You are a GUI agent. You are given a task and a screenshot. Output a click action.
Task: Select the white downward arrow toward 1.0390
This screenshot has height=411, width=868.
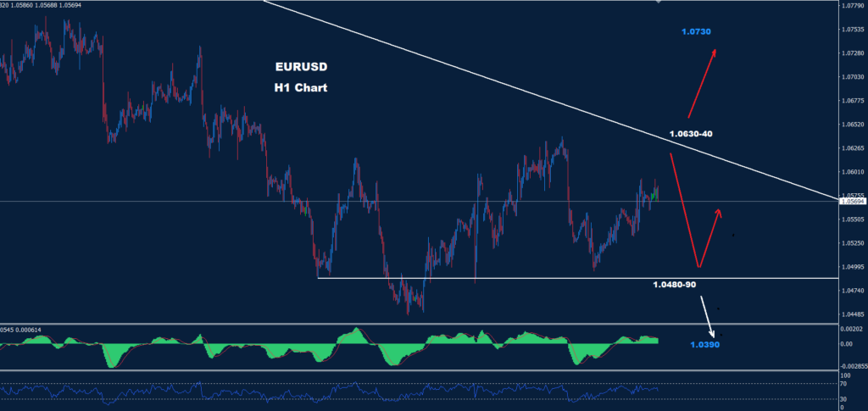click(x=708, y=317)
